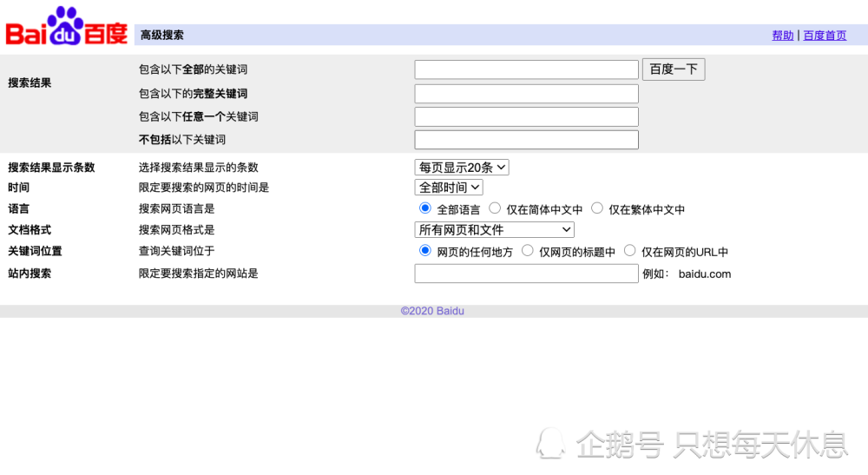Viewport: 868px width, 475px height.
Task: Open the 所有网页和文件 format dropdown
Action: click(x=495, y=230)
